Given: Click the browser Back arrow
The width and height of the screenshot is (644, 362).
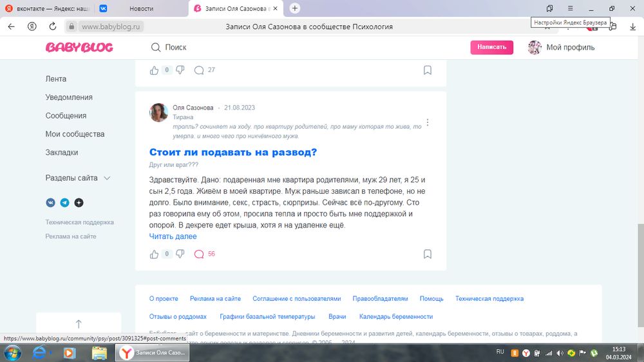Looking at the screenshot, I should 11,26.
